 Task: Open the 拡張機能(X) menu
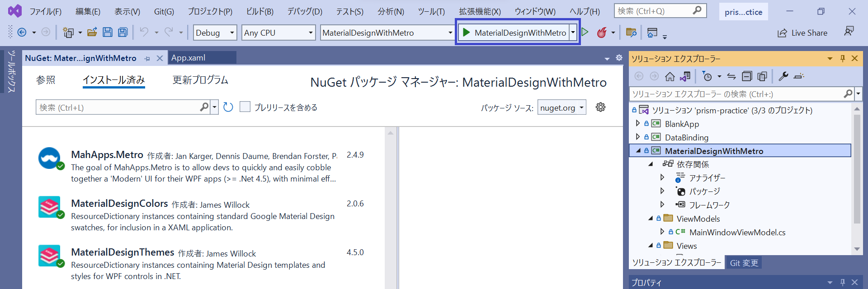point(480,11)
